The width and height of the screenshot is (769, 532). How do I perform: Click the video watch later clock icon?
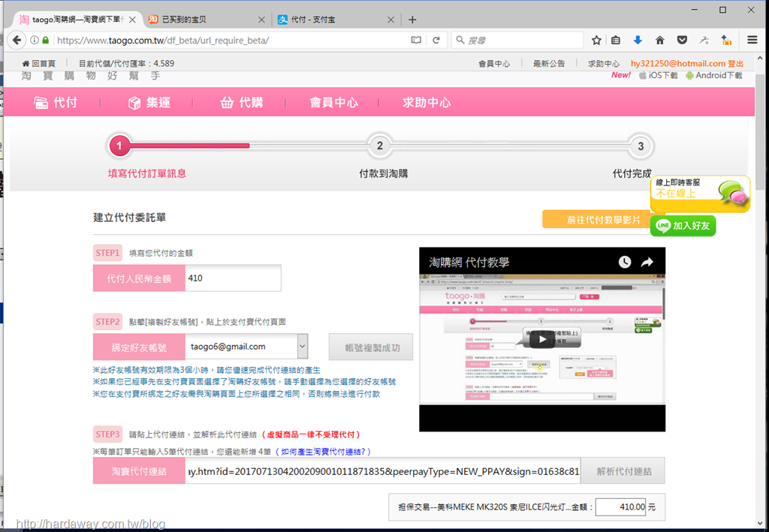coord(624,262)
